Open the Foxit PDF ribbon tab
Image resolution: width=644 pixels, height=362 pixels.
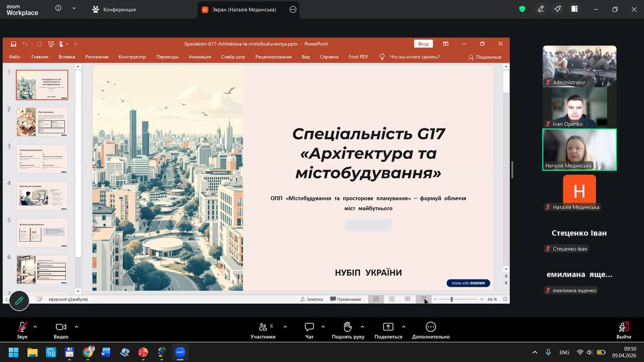coord(358,57)
